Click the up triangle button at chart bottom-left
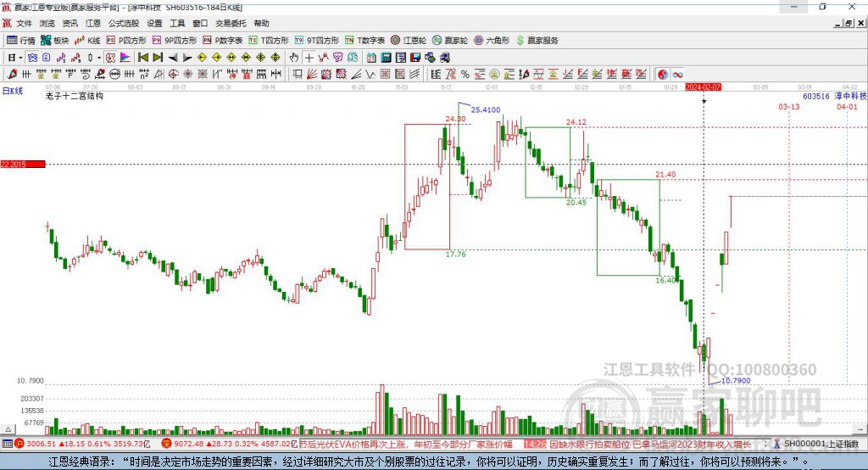Image resolution: width=868 pixels, height=470 pixels. pyautogui.click(x=8, y=429)
